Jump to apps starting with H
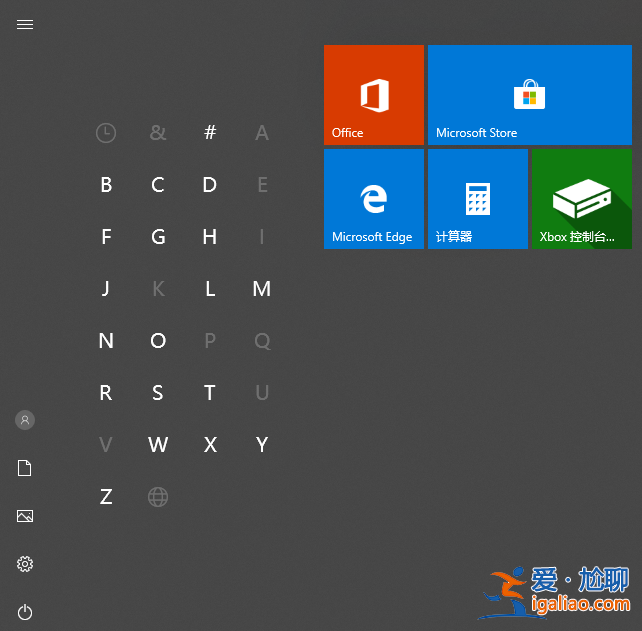Viewport: 642px width, 631px height. pos(210,237)
